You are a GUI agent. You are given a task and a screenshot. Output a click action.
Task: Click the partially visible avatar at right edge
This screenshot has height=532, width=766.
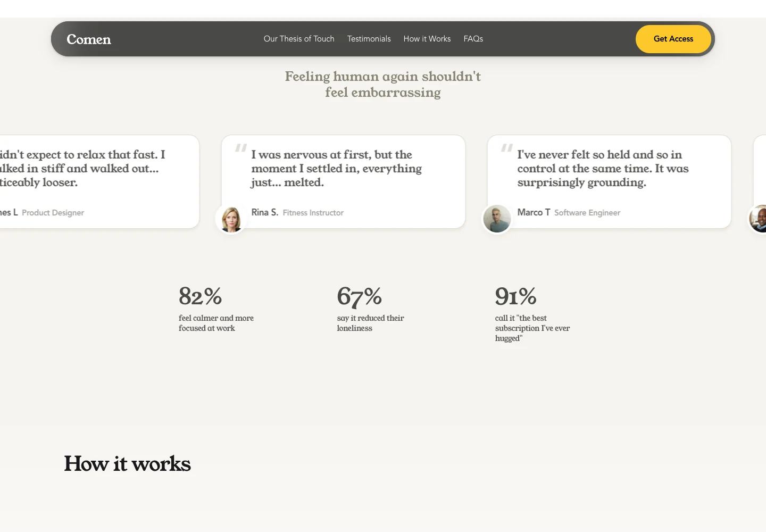758,219
